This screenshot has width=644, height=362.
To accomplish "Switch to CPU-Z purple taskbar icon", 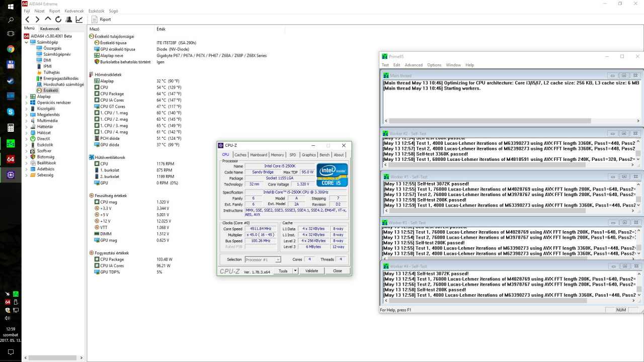I will (11, 175).
